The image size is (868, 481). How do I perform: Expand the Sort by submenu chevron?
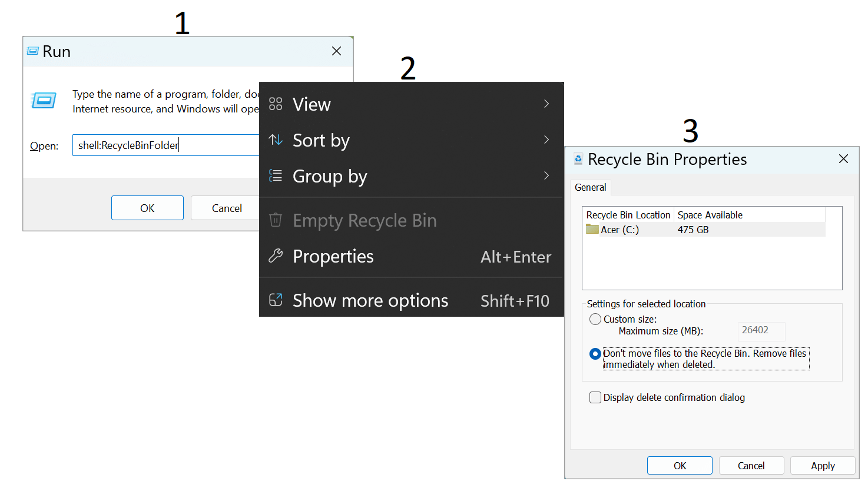click(546, 140)
